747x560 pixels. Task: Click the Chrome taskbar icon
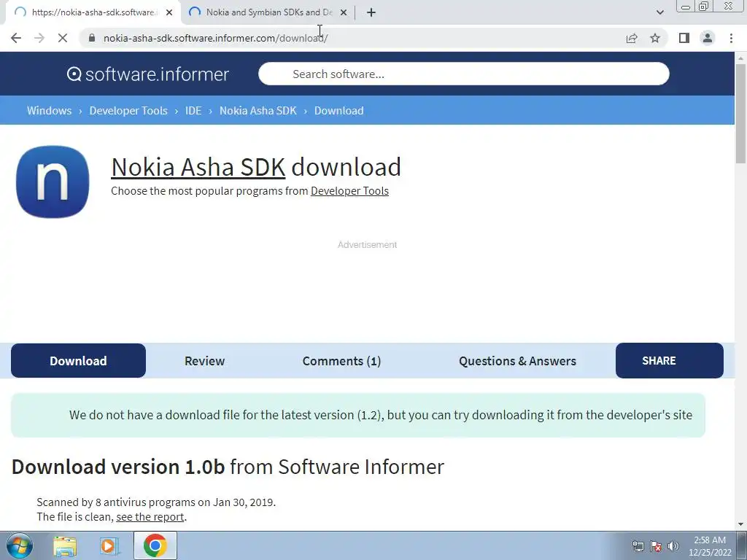(155, 545)
